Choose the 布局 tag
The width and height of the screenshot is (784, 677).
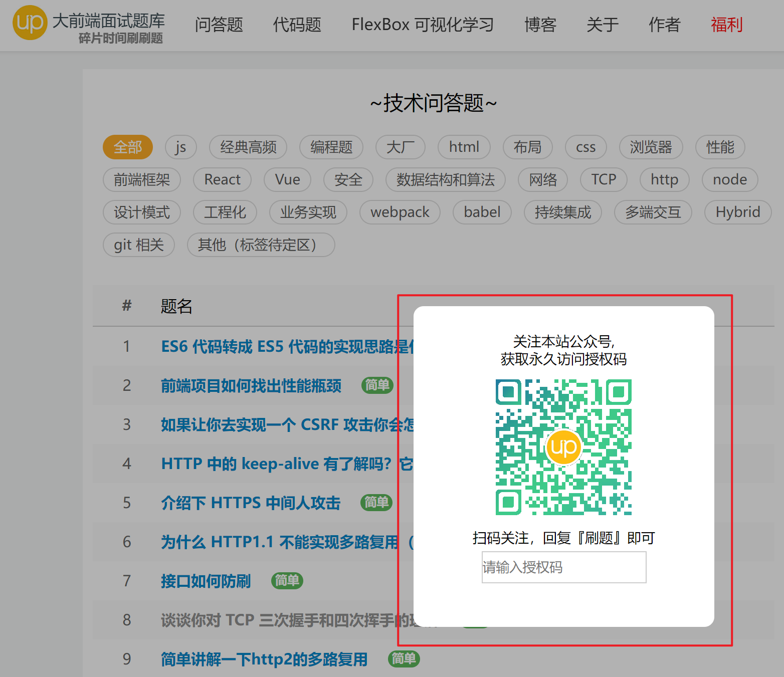coord(528,147)
